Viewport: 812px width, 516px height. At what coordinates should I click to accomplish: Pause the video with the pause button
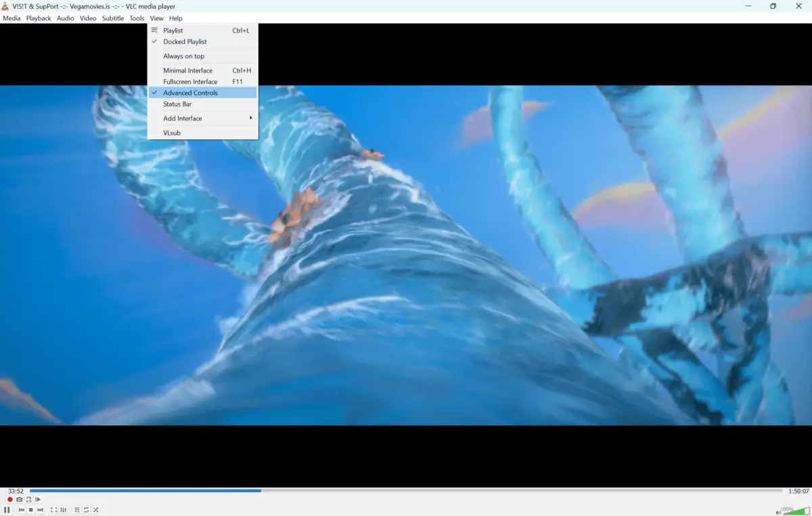[x=7, y=510]
